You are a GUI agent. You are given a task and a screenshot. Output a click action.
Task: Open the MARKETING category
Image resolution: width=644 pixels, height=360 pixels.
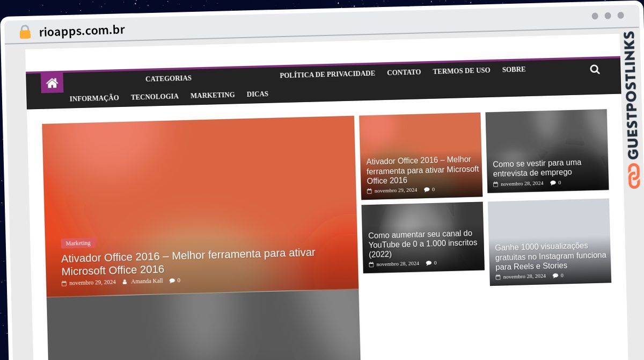pos(213,95)
